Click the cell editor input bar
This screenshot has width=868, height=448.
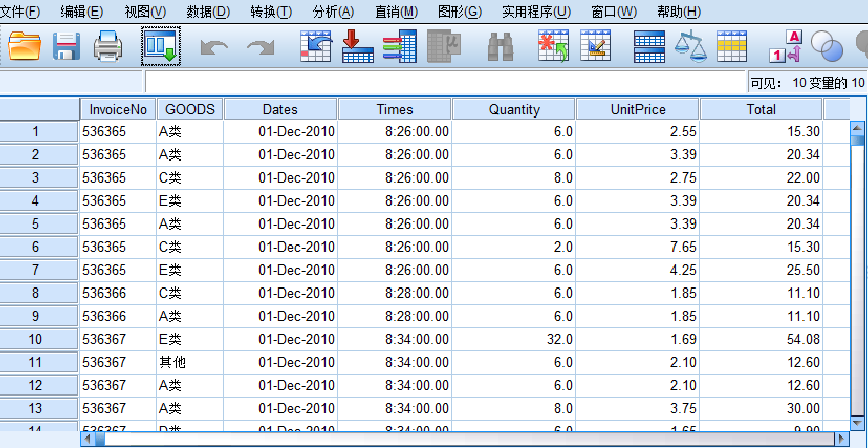coord(446,82)
